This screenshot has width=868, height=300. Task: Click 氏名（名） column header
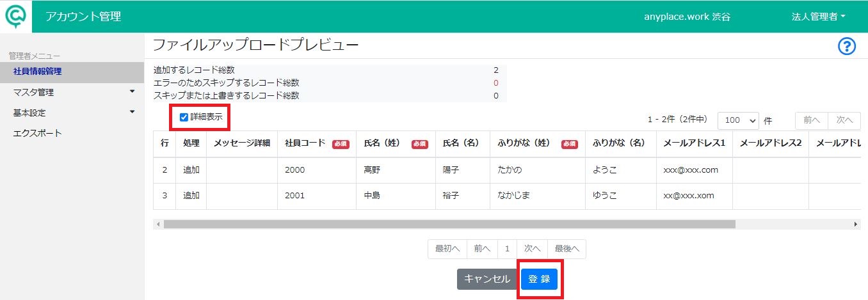(463, 144)
